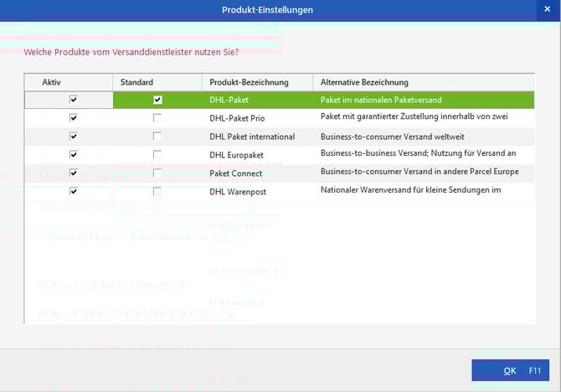This screenshot has height=392, width=561.
Task: Uncheck Aktiv for DHL Warenpost
Action: [x=74, y=192]
